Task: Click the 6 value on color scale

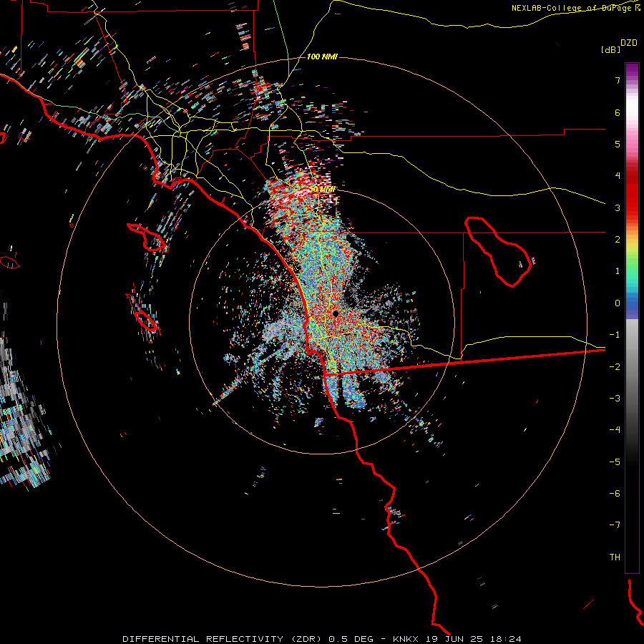Action: point(618,112)
